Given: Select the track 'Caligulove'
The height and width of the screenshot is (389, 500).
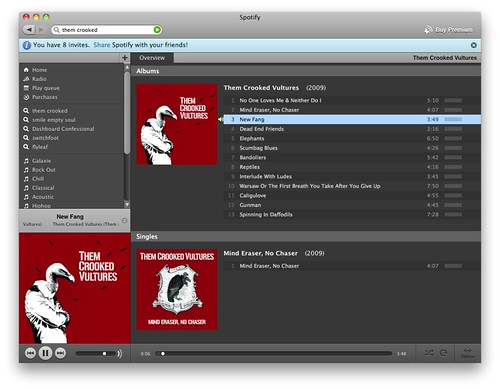Looking at the screenshot, I should tap(352, 195).
